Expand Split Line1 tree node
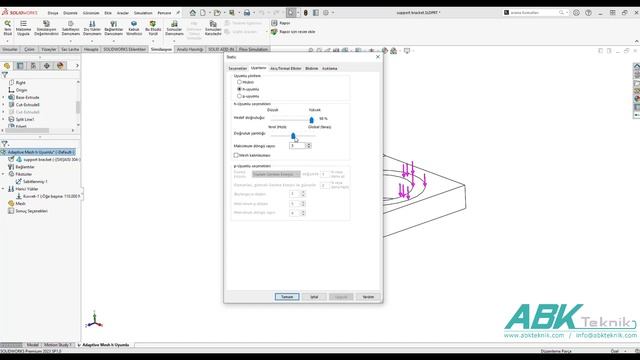640x360 pixels. click(3, 120)
